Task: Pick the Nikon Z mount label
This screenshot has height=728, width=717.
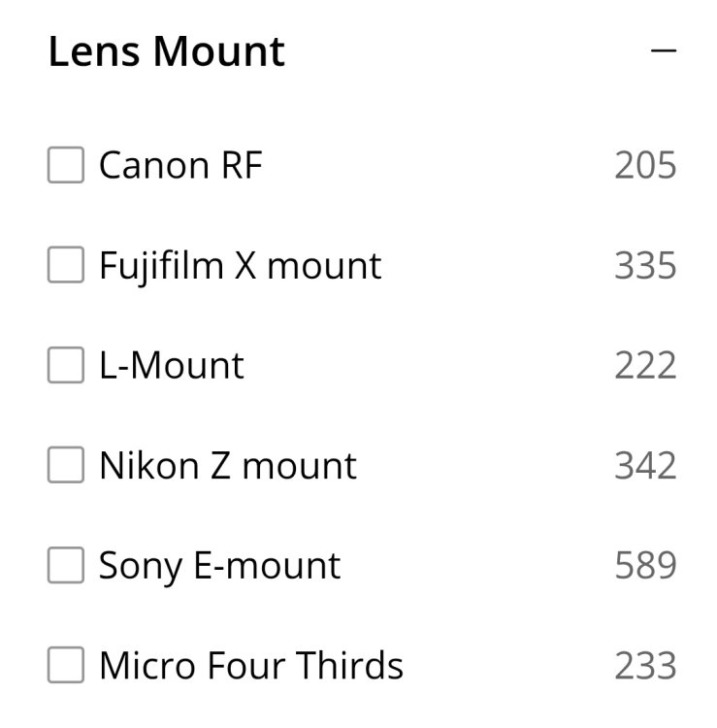Action: (x=228, y=466)
